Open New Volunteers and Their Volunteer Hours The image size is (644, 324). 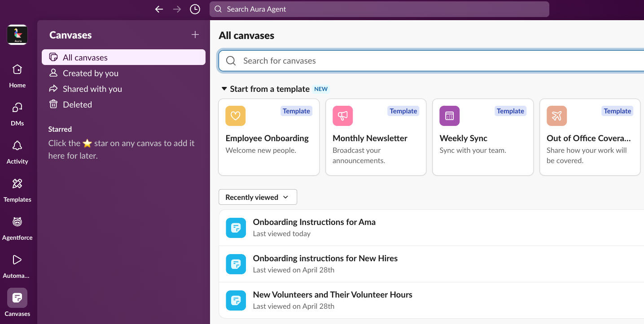[431, 300]
